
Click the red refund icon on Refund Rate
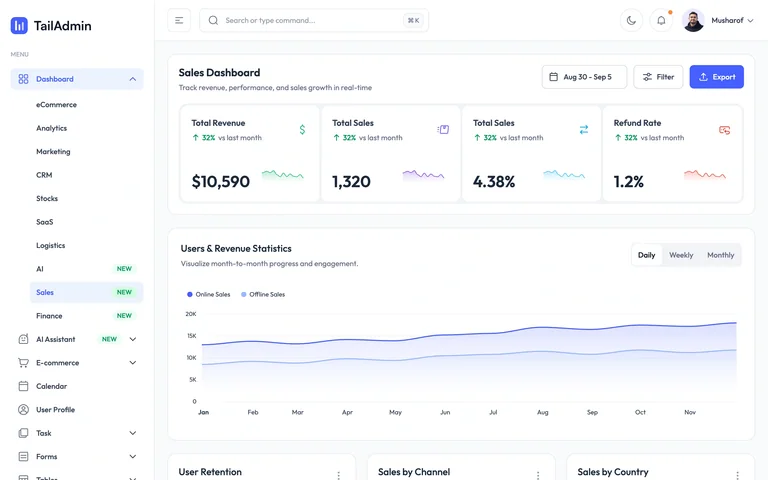724,130
